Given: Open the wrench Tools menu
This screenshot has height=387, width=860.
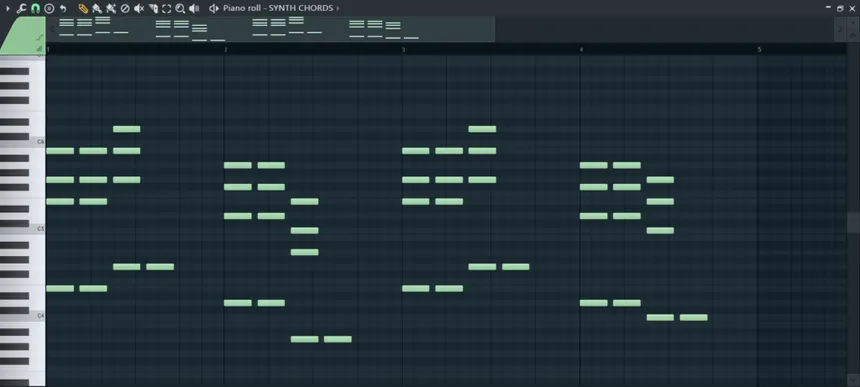Looking at the screenshot, I should [x=21, y=9].
